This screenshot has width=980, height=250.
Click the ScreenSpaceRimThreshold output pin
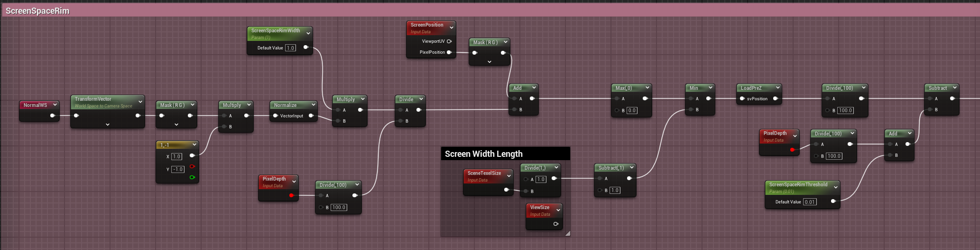(x=833, y=202)
